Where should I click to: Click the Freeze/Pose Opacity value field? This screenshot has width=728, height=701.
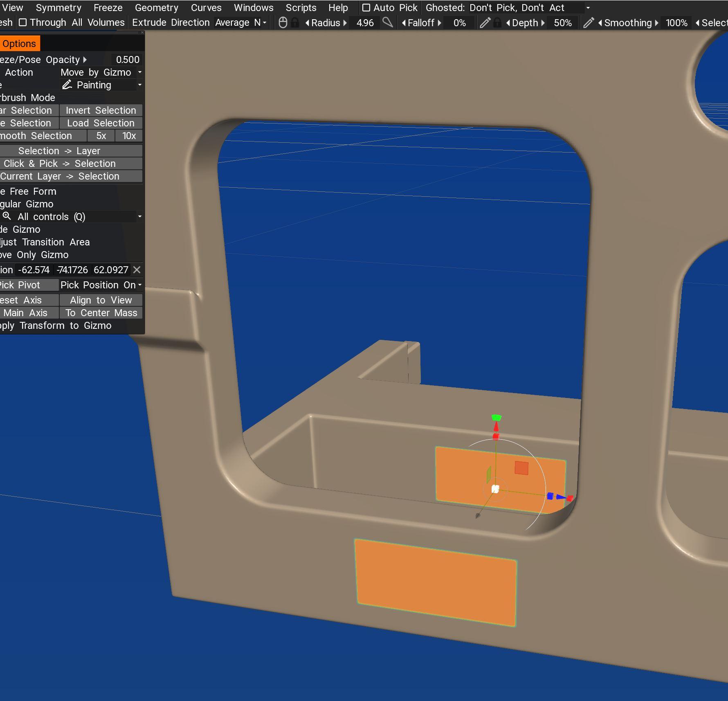pyautogui.click(x=127, y=60)
